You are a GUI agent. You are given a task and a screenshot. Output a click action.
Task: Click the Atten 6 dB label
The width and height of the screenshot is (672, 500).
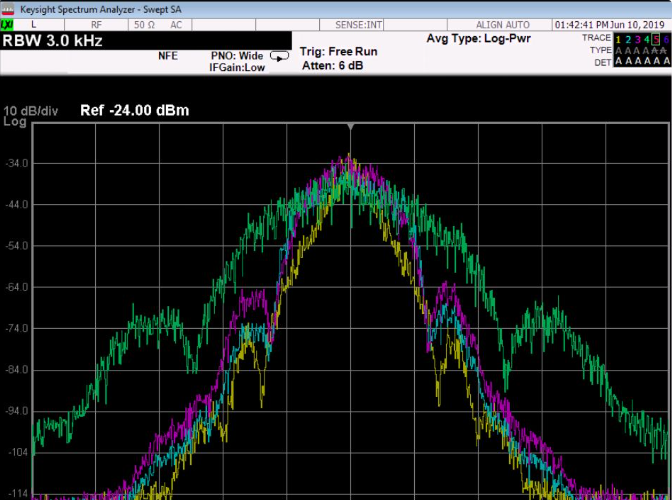tap(332, 65)
